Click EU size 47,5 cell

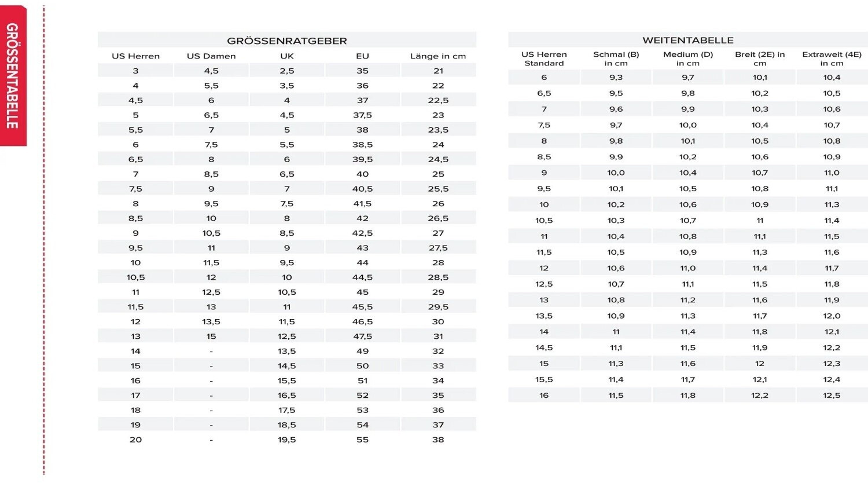tap(362, 336)
